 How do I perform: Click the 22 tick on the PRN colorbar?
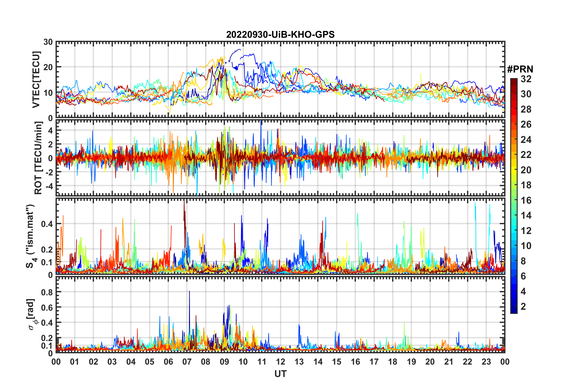(526, 155)
